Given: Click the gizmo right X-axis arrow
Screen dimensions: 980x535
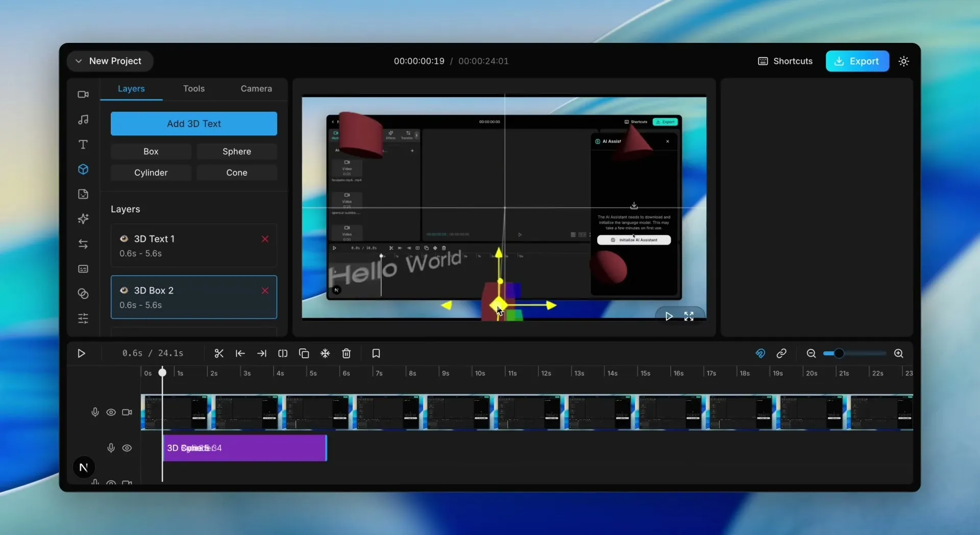Looking at the screenshot, I should click(x=551, y=305).
